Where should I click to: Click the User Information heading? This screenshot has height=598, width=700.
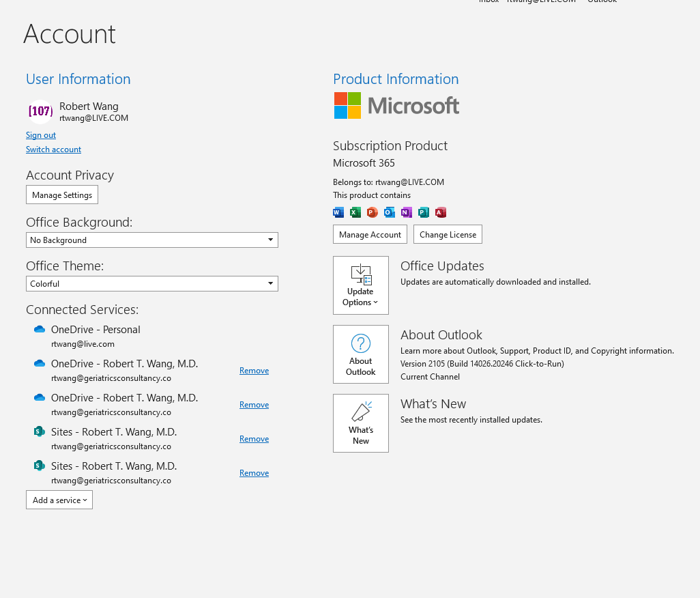click(x=78, y=79)
